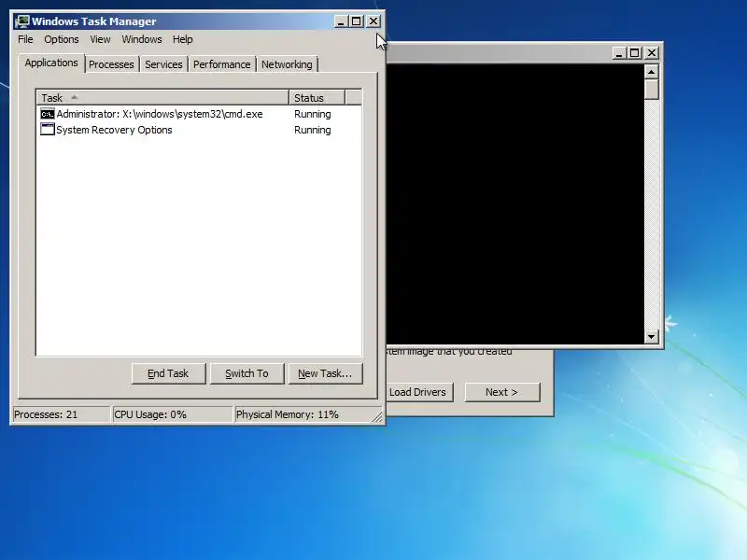Screen dimensions: 747x560
Task: Click the CPU Usage: 0% status entry
Action: tap(172, 414)
